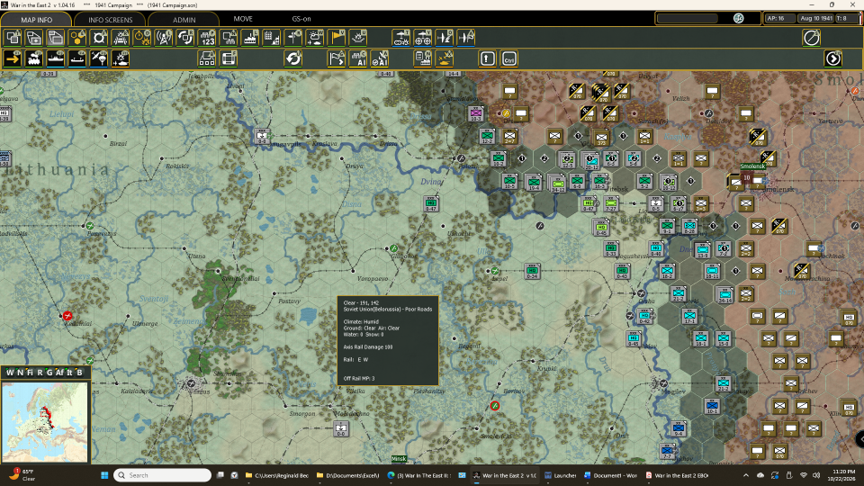Image resolution: width=864 pixels, height=486 pixels.
Task: Click the aircraft with downward arrow icon
Action: pos(444,38)
